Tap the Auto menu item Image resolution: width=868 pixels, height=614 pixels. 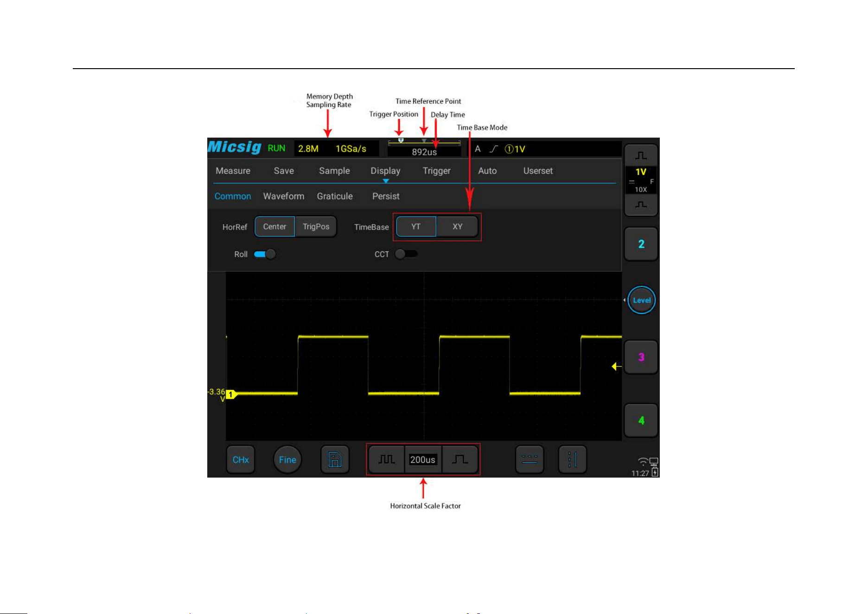click(x=487, y=171)
